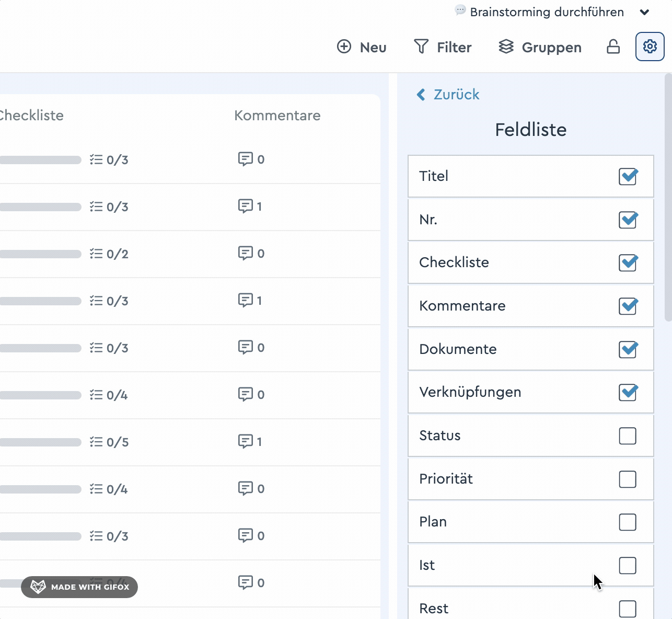672x619 pixels.
Task: Uncheck the Nr. field checkbox
Action: 628,220
